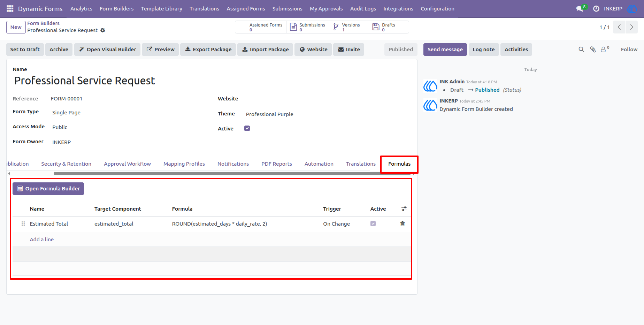The image size is (644, 325).
Task: Open the Submissions stat button
Action: 308,27
